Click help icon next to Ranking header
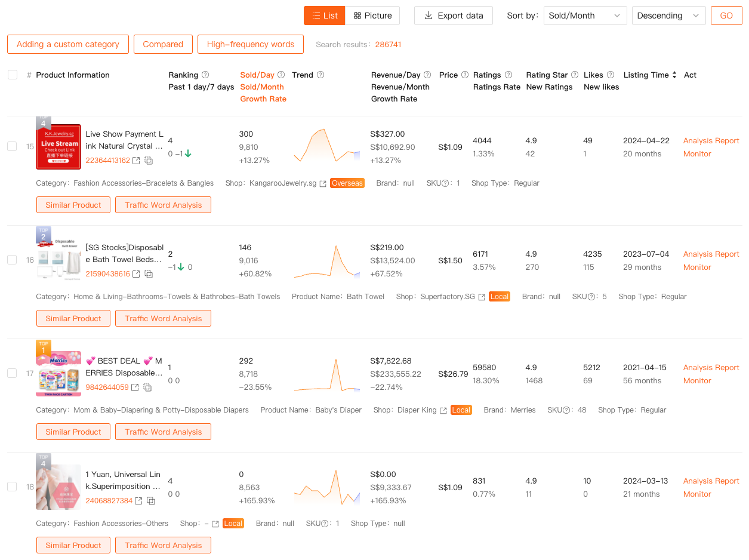Image resolution: width=749 pixels, height=560 pixels. tap(205, 75)
